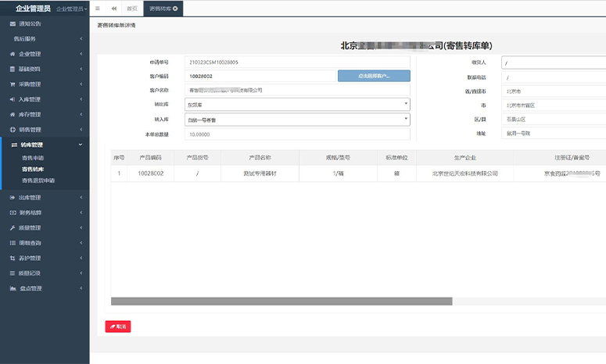Open 寄售退货申请 in the sidebar submenu

point(38,180)
